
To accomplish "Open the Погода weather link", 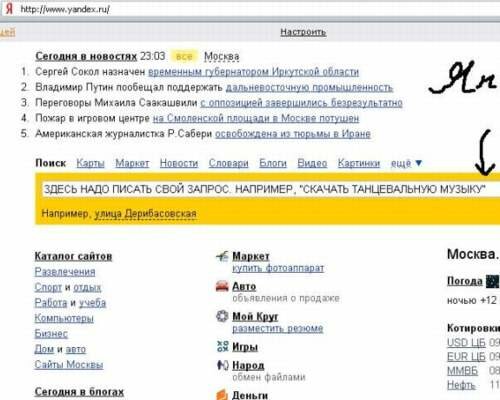I will click(x=465, y=281).
